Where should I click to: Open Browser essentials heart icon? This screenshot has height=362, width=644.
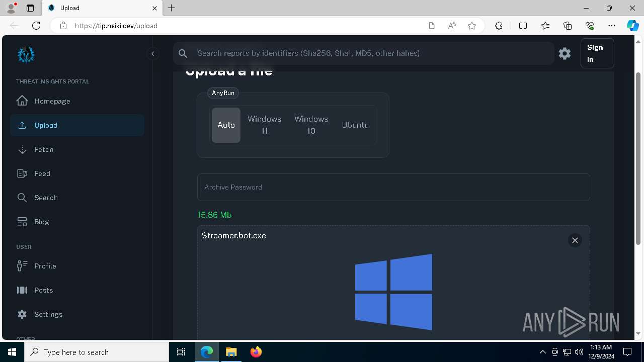pos(590,26)
